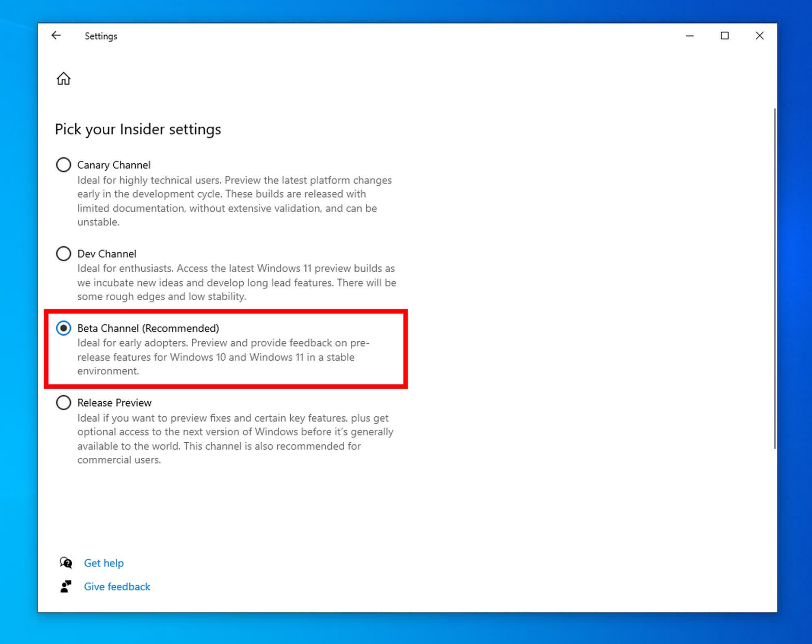Minimize the Settings window
Image resolution: width=812 pixels, height=644 pixels.
coord(689,36)
